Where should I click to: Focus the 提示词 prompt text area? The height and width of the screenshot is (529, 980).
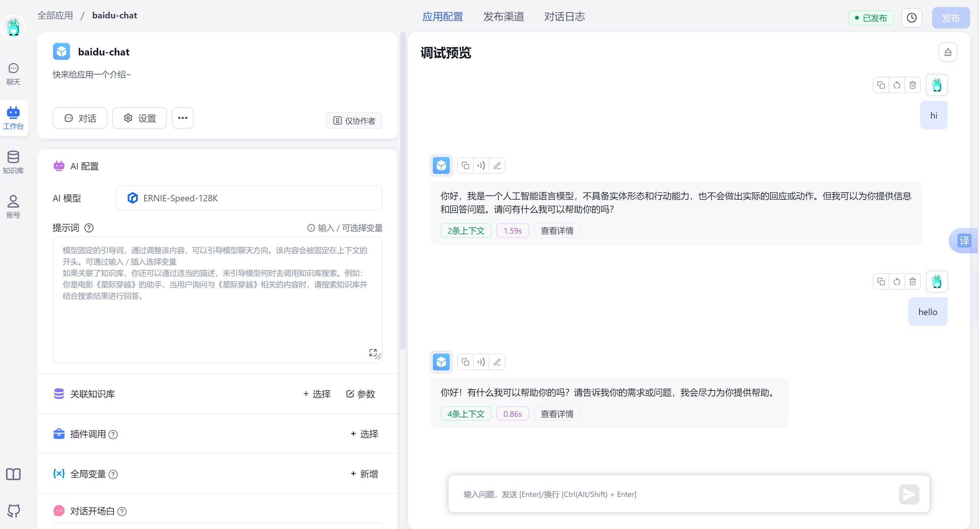click(x=217, y=300)
